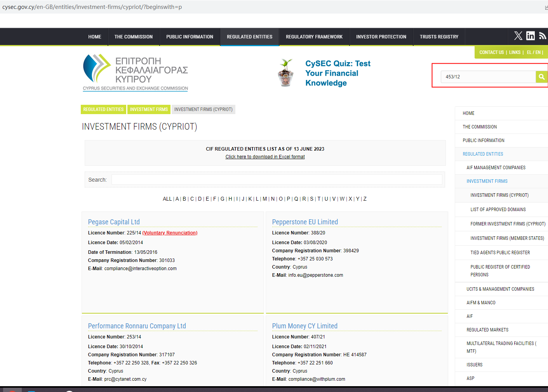Filter firms by letter F
The width and height of the screenshot is (548, 392).
point(214,199)
